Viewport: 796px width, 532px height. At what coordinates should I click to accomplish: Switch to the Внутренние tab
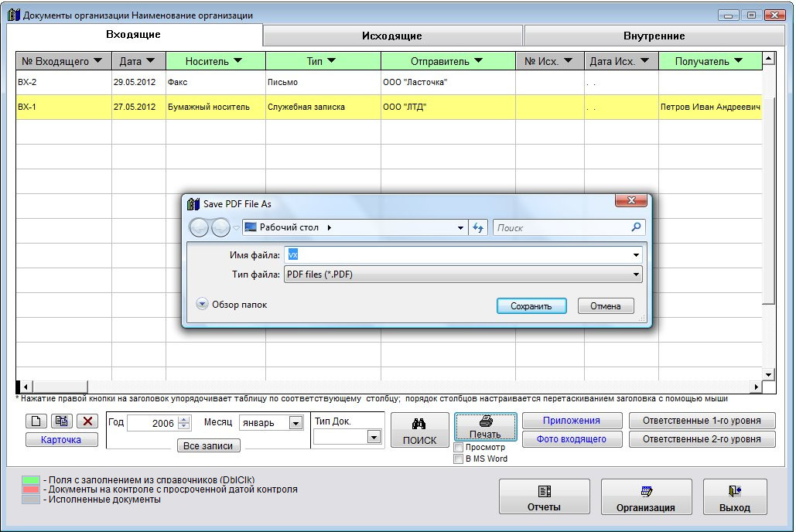(x=654, y=36)
